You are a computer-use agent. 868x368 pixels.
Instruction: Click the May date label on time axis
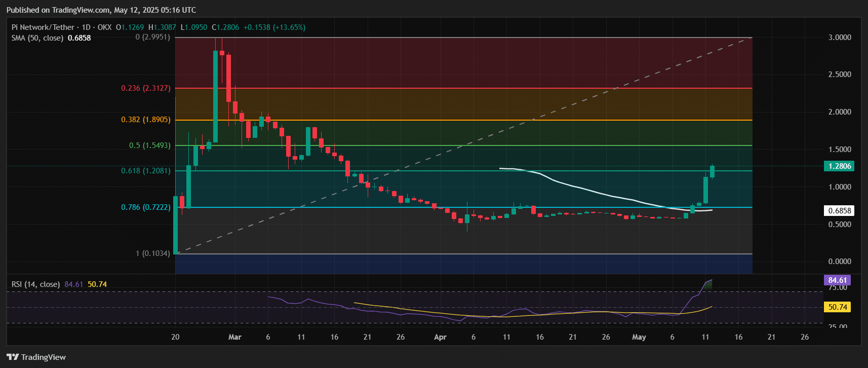click(639, 337)
